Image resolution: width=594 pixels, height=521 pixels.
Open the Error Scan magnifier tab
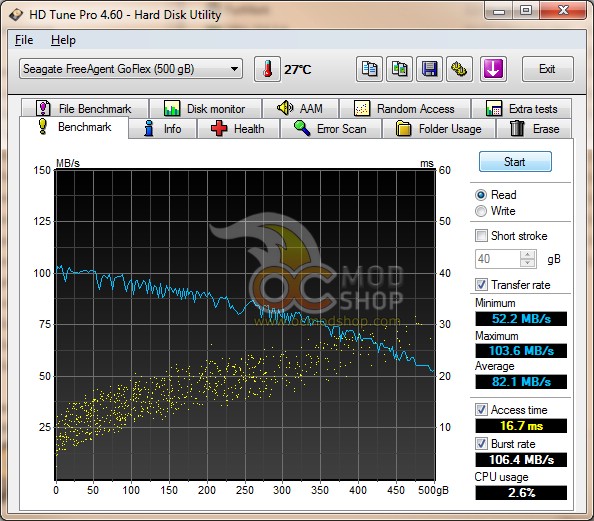[x=330, y=129]
